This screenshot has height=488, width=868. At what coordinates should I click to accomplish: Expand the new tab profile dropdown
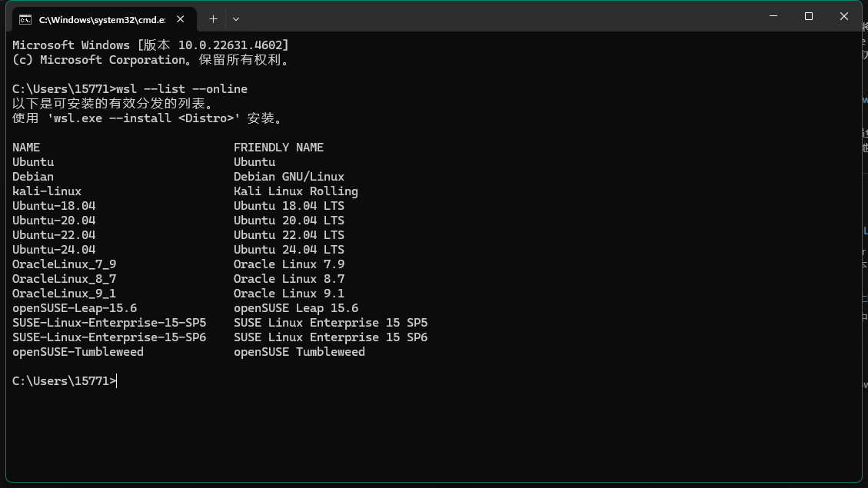tap(236, 18)
